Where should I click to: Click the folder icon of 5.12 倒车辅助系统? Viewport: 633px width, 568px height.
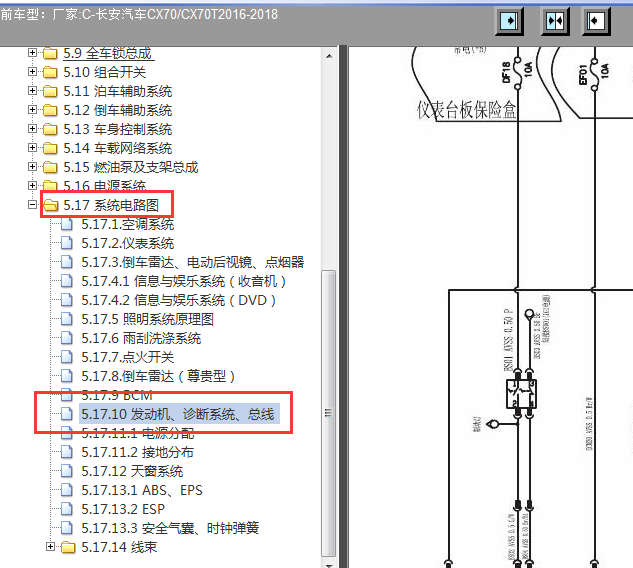tap(50, 110)
